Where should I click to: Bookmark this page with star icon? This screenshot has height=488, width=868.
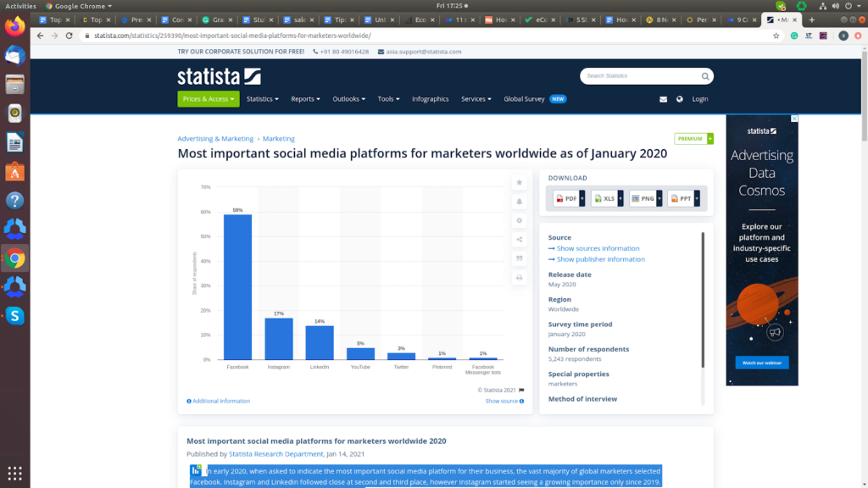coord(776,36)
